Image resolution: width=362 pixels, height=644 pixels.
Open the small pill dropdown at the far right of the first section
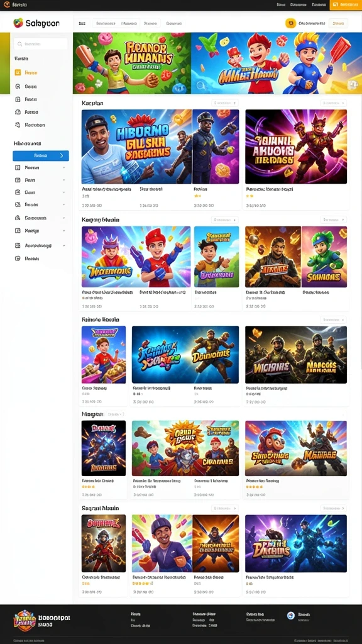point(333,103)
